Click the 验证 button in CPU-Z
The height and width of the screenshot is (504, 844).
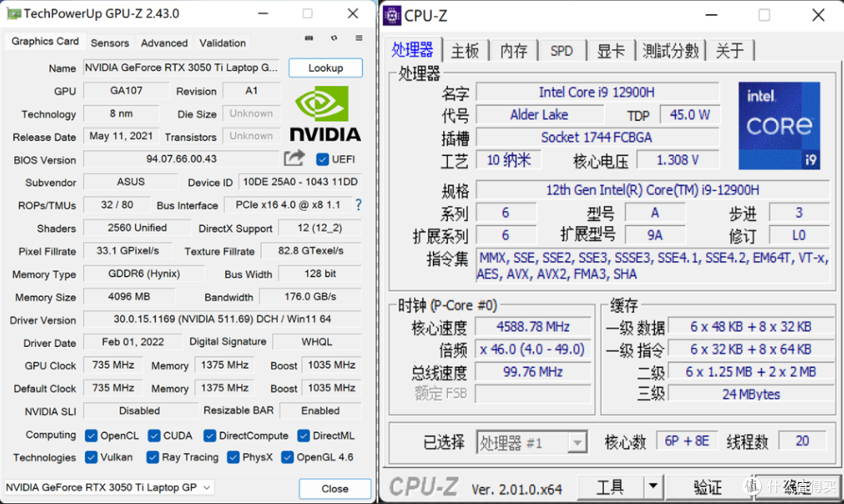(708, 487)
